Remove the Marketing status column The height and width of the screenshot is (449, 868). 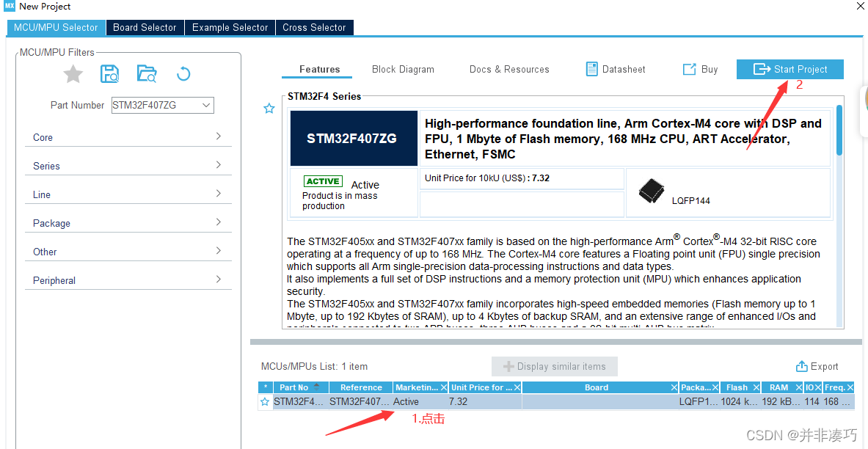(x=444, y=387)
